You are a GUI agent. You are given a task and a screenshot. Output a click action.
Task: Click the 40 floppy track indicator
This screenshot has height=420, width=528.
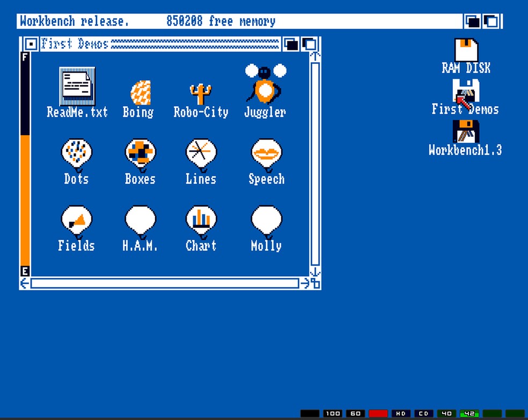click(446, 413)
